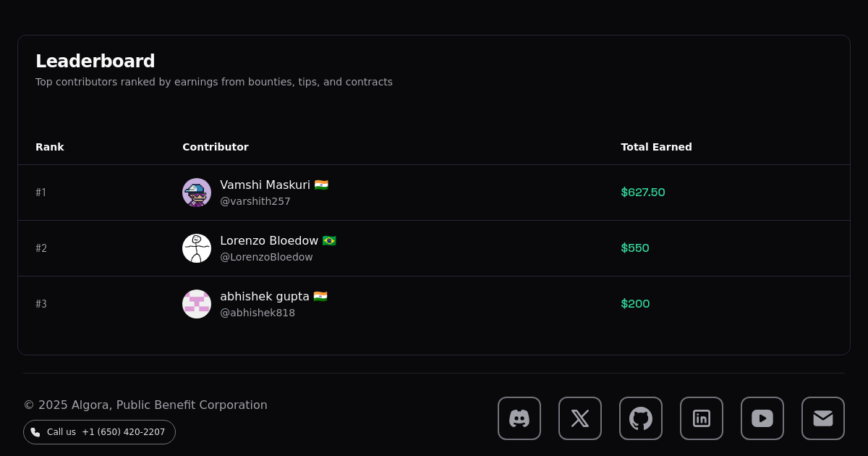Image resolution: width=868 pixels, height=456 pixels.
Task: Select abhishek gupta's avatar
Action: point(197,304)
